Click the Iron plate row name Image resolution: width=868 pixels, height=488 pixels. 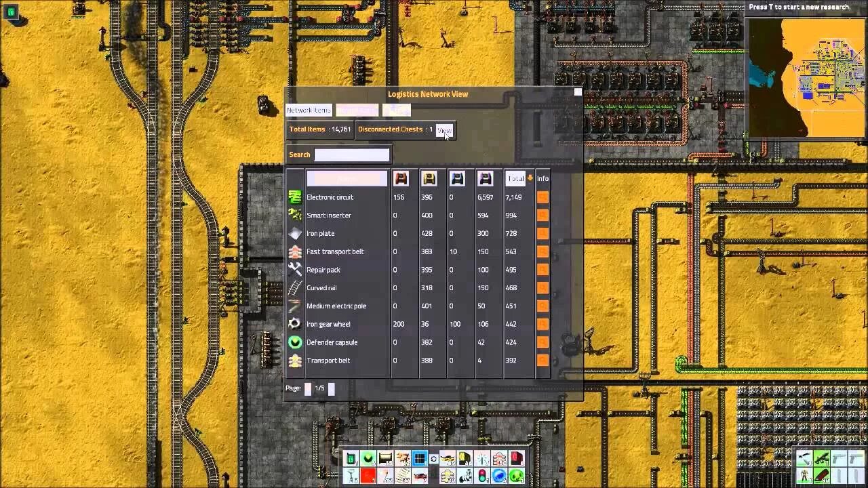click(320, 234)
